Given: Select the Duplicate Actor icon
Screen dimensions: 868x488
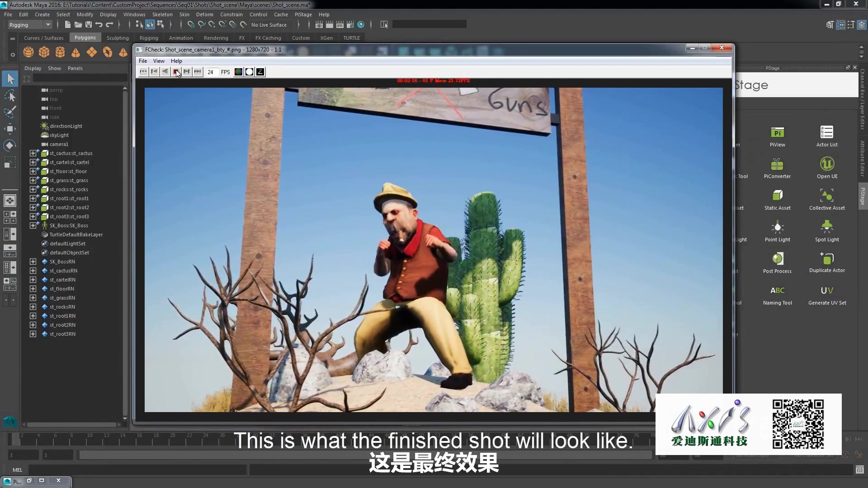Looking at the screenshot, I should [x=827, y=258].
